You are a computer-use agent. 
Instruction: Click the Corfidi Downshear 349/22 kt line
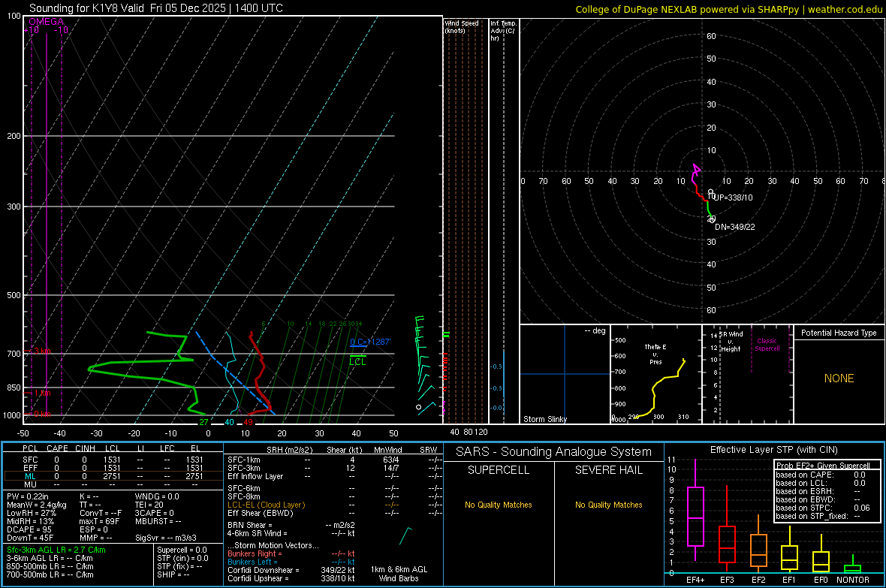click(291, 570)
